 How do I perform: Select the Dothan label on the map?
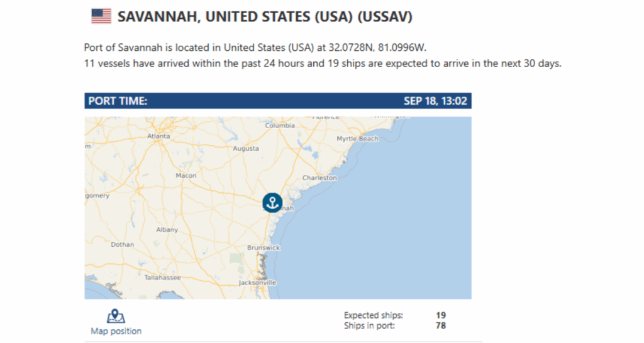pyautogui.click(x=123, y=244)
